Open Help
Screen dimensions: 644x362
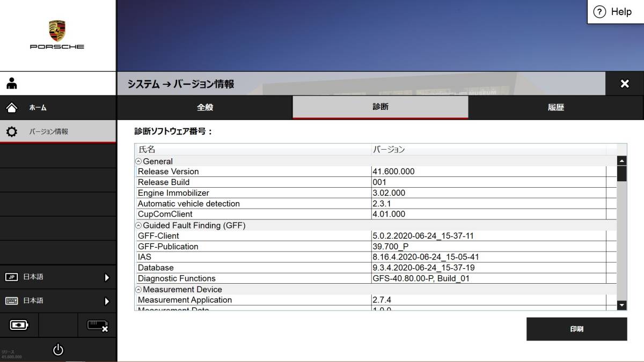click(614, 11)
